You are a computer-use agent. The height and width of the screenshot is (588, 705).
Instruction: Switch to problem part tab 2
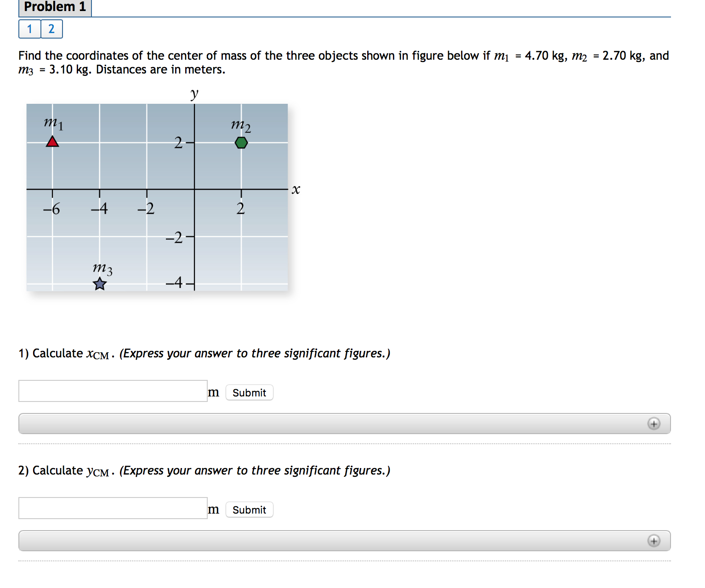(x=51, y=29)
